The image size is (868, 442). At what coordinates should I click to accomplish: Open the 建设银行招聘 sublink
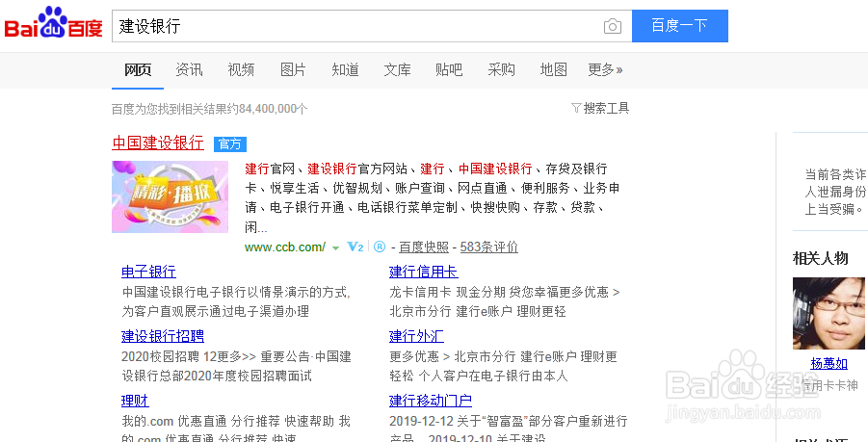click(163, 336)
